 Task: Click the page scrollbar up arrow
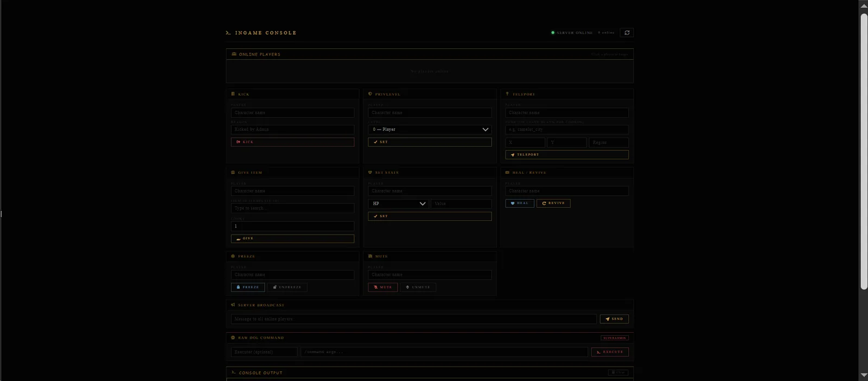tap(864, 5)
